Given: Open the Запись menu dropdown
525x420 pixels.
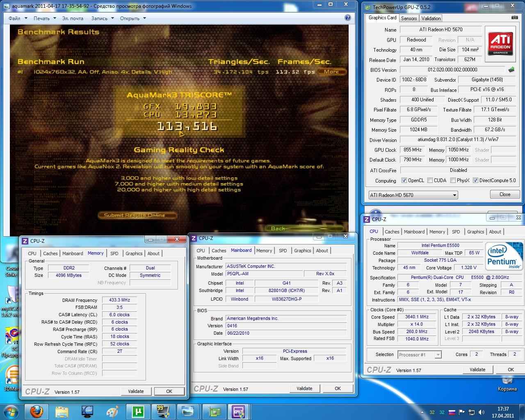Looking at the screenshot, I should [x=103, y=18].
